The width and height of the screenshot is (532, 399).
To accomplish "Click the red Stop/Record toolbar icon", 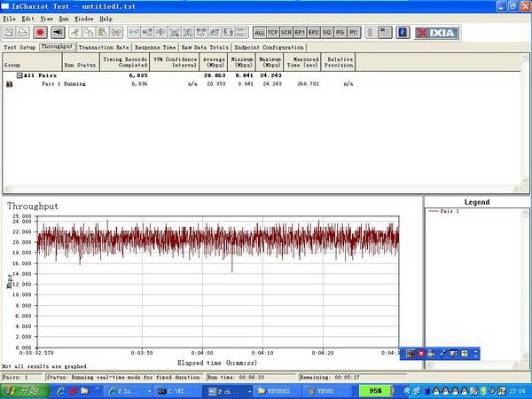I will pyautogui.click(x=40, y=32).
